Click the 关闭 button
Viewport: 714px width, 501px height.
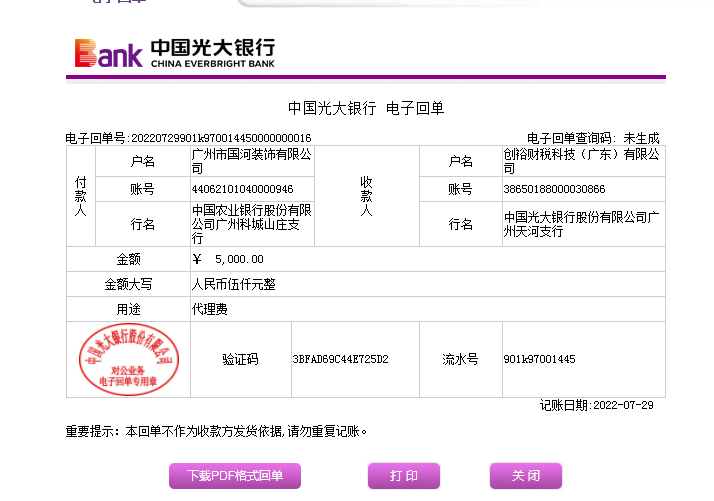pos(526,475)
